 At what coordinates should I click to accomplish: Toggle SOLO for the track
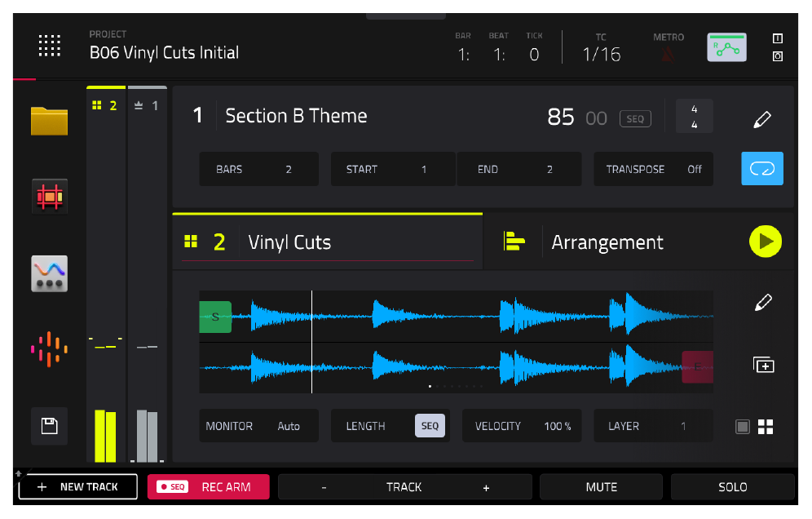point(733,487)
